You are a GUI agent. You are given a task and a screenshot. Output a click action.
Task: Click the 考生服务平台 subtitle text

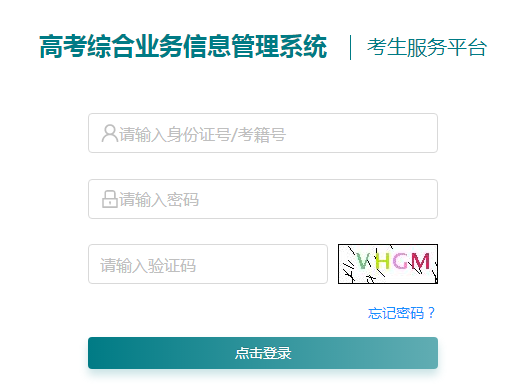(427, 47)
